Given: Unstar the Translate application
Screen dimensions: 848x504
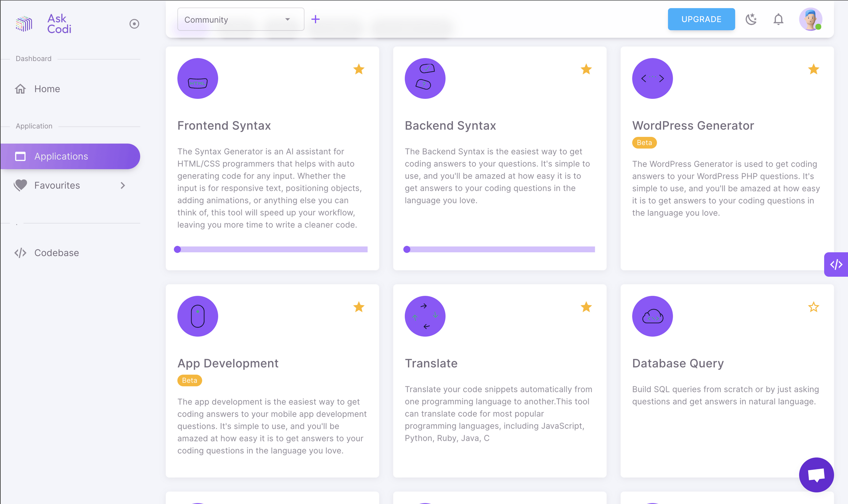Looking at the screenshot, I should 586,307.
